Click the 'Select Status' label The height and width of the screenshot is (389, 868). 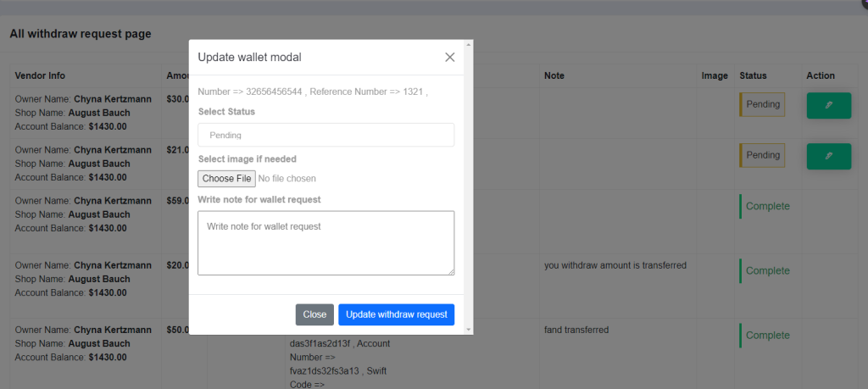pyautogui.click(x=226, y=111)
